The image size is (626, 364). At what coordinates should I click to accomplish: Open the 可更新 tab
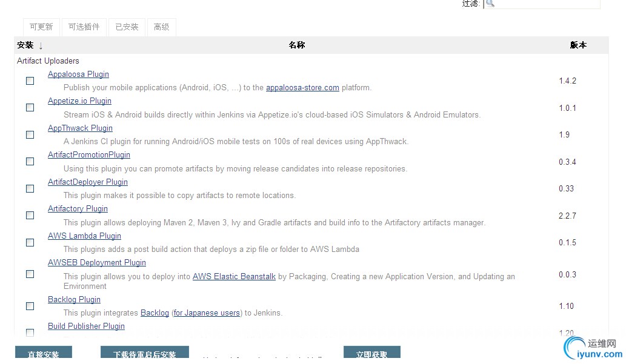point(42,27)
